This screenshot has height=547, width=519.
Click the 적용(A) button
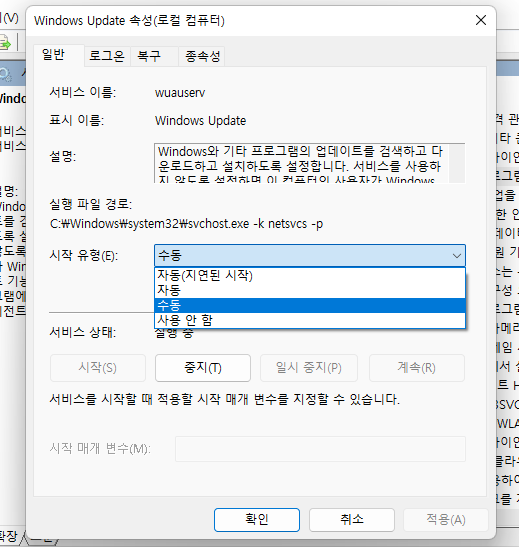click(446, 519)
